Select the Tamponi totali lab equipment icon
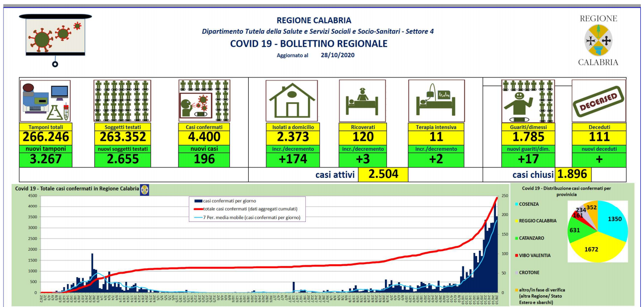Viewport: 644px width, 307px height. (x=45, y=101)
